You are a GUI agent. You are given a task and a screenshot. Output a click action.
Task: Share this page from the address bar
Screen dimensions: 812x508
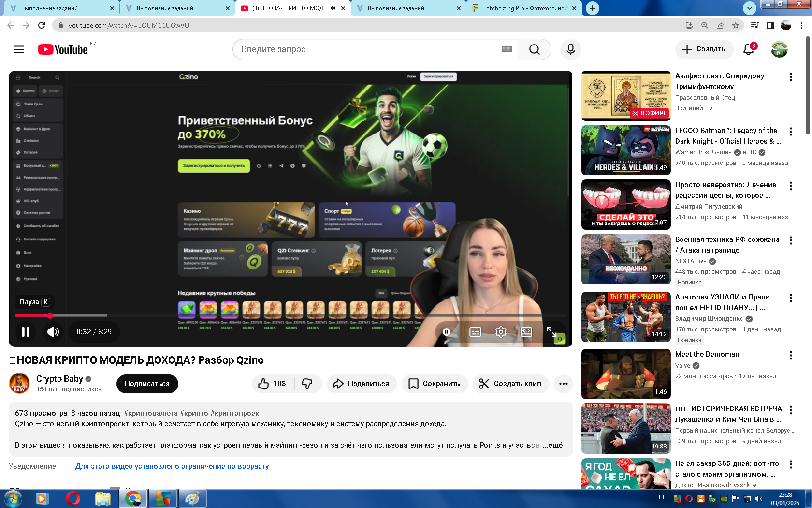pos(720,25)
